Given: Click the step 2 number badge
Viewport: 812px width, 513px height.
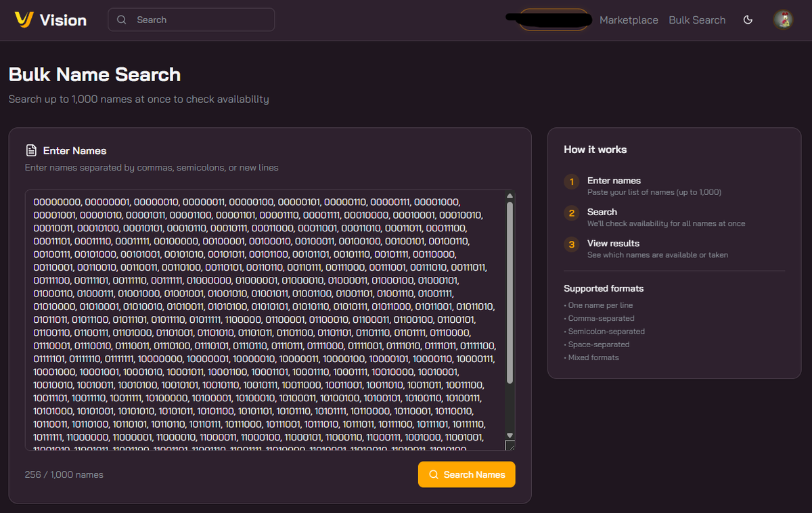Looking at the screenshot, I should [x=572, y=213].
